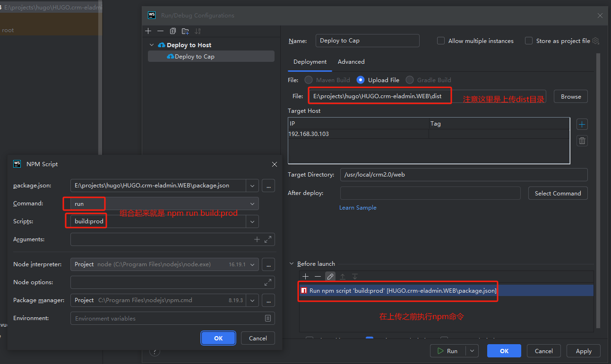Open the npm Command dropdown
The image size is (611, 364).
tap(252, 203)
